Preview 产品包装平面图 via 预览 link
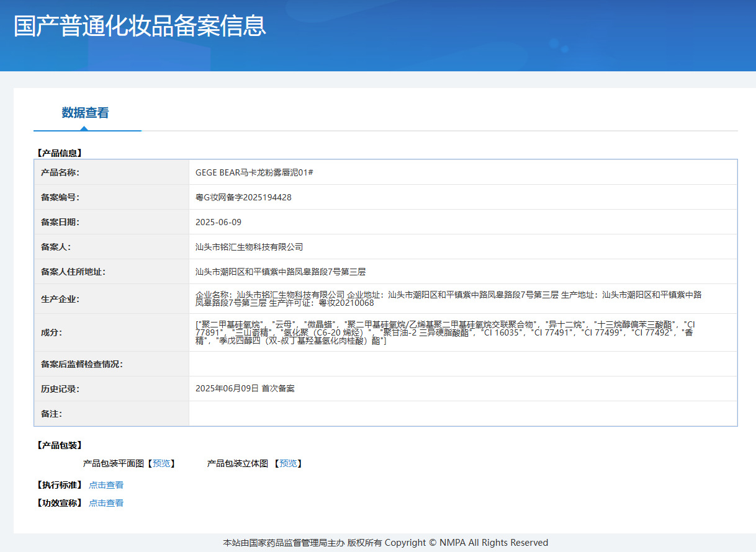 coord(161,463)
